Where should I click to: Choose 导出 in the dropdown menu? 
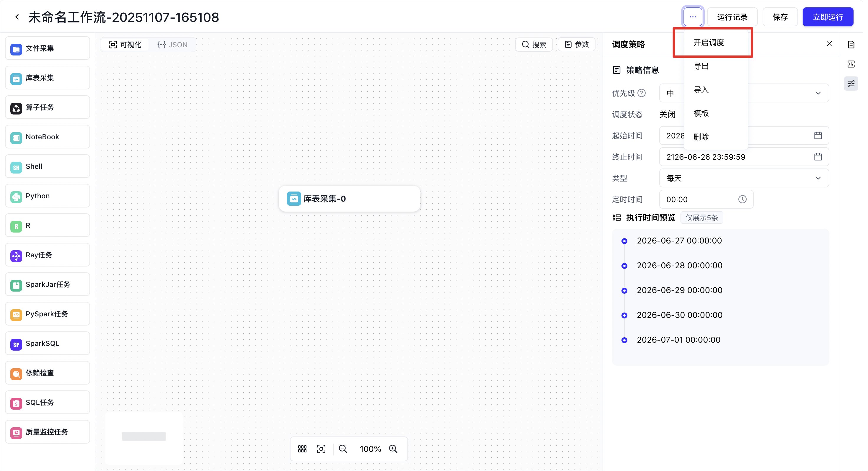(x=719, y=66)
